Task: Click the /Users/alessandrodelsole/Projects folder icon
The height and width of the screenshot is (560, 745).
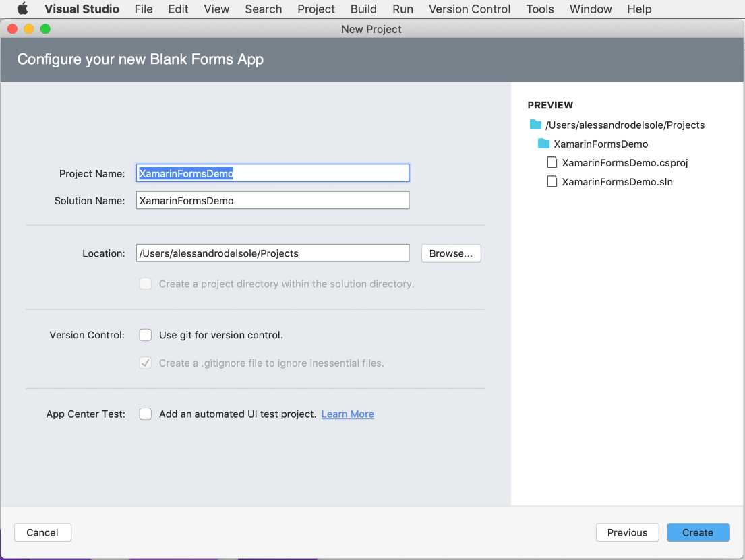Action: [535, 125]
